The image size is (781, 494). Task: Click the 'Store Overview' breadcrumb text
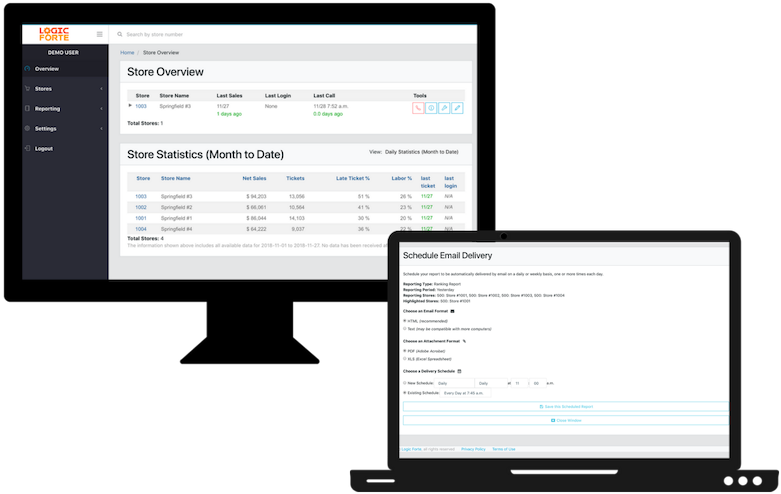161,52
